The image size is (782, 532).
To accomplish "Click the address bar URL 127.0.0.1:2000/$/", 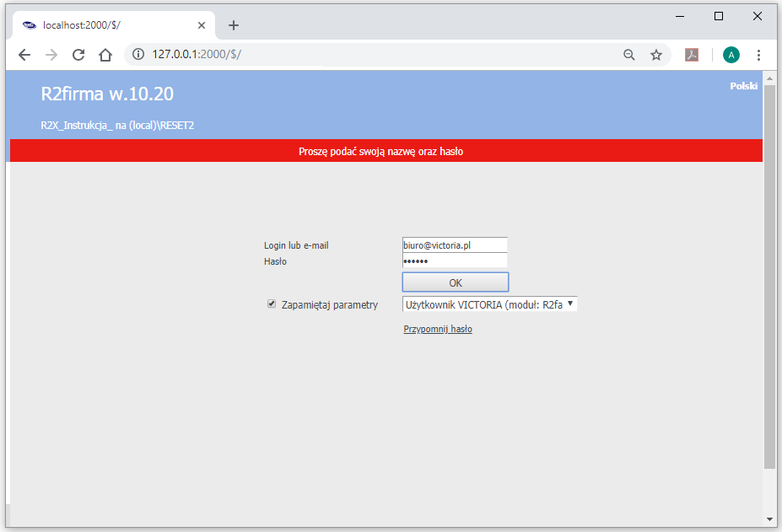I will (197, 54).
